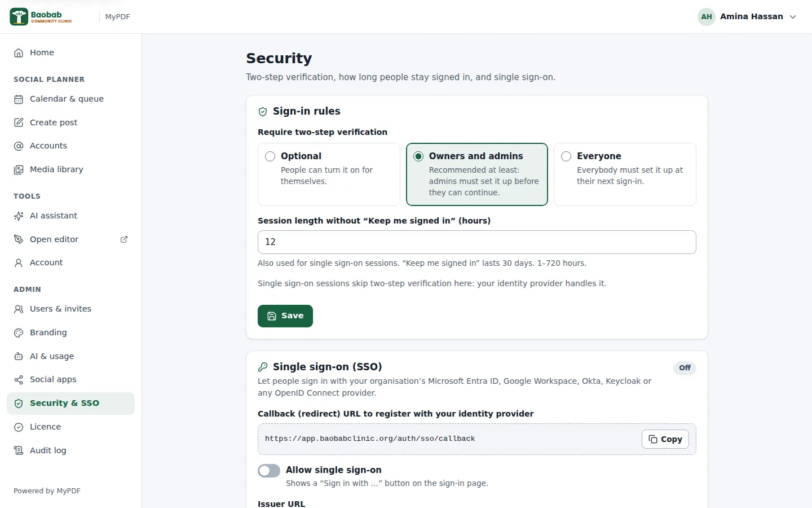Screen dimensions: 812x508
Task: Click the Security page heading
Action: click(x=279, y=58)
